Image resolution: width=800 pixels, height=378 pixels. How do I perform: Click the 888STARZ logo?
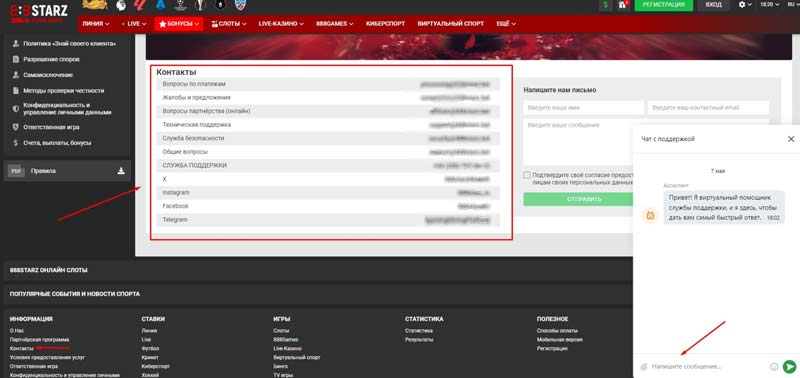click(x=38, y=12)
